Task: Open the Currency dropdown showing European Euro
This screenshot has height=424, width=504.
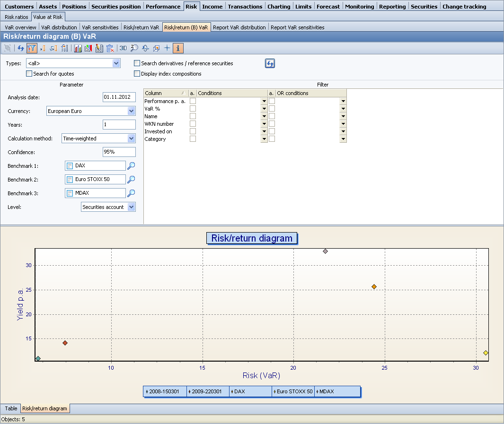Action: 131,111
